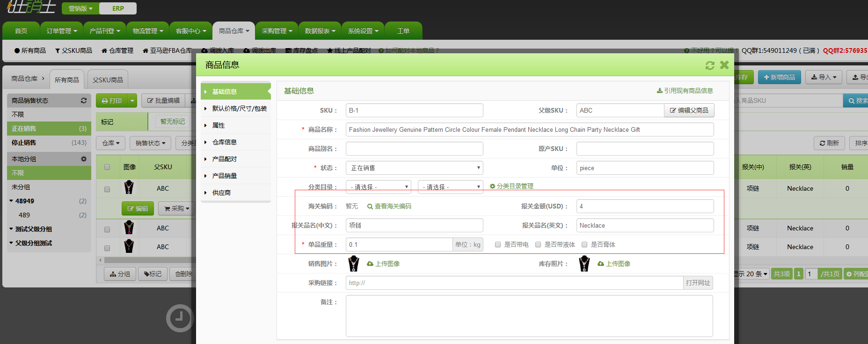Click 父SKU商品 in the sub navigation

point(73,50)
